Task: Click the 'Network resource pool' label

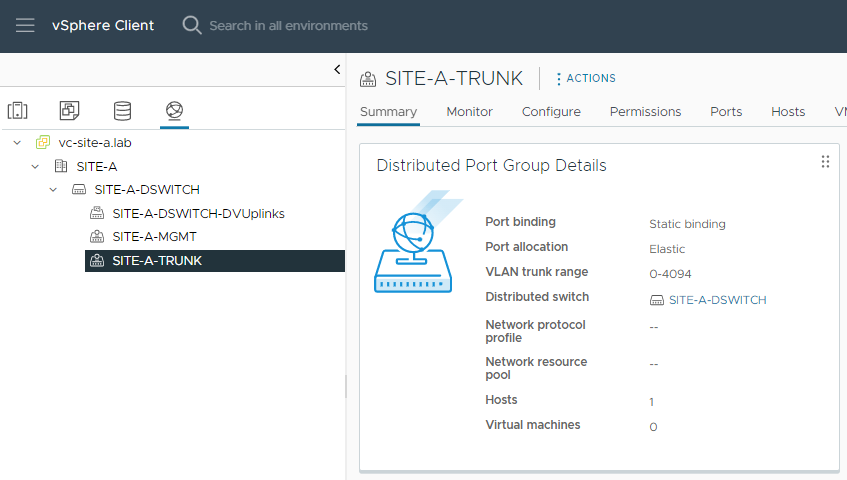Action: click(x=536, y=368)
